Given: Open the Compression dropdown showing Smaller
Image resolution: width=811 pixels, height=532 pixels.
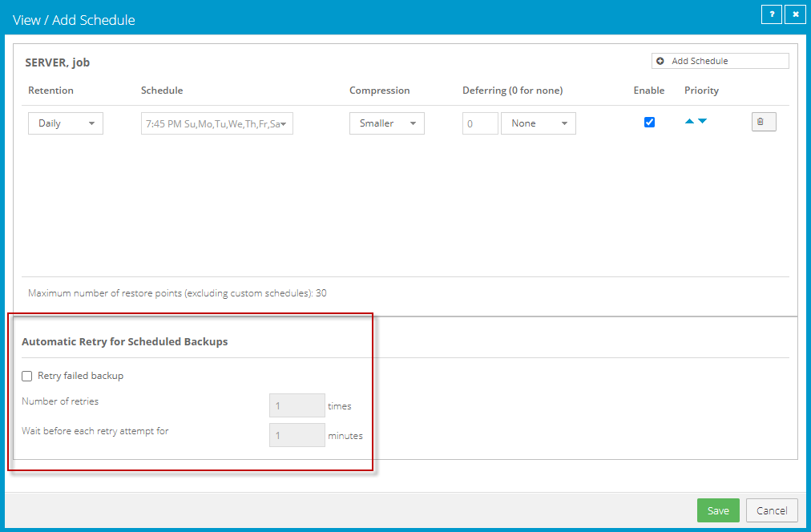Looking at the screenshot, I should click(x=386, y=123).
